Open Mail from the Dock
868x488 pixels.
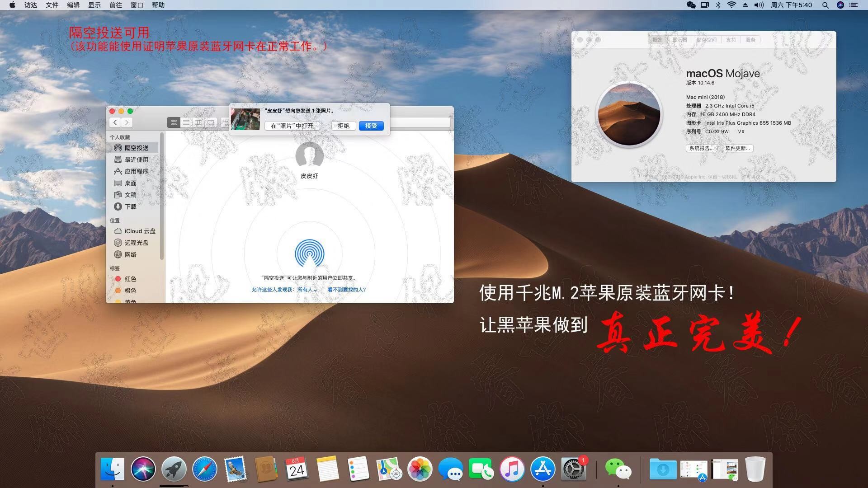coord(235,469)
